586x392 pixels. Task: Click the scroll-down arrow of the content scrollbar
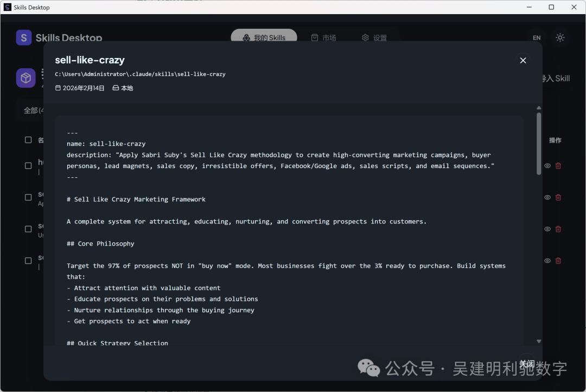click(x=539, y=341)
